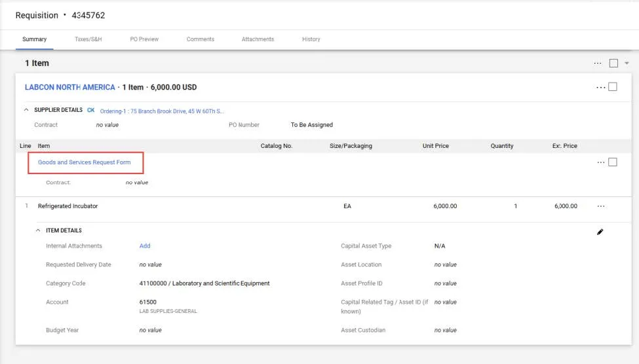This screenshot has width=639, height=364.
Task: Open the Ordering-1 address link
Action: click(162, 111)
